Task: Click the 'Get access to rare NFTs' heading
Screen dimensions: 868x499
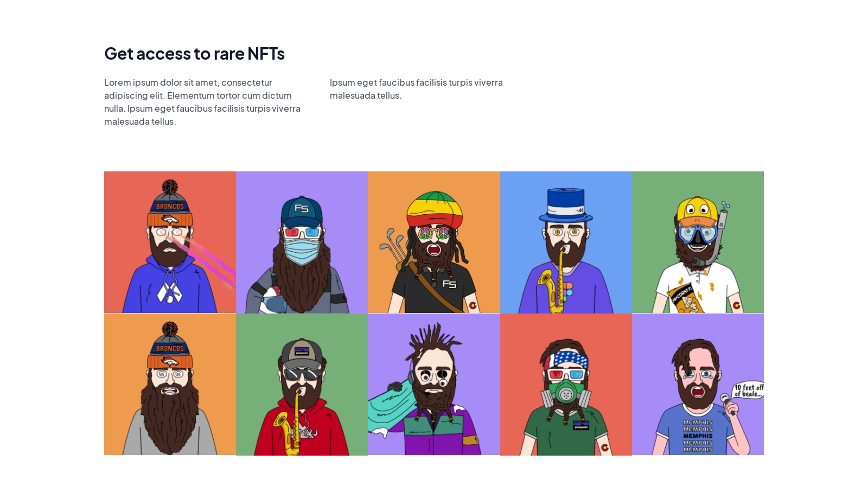Action: [194, 53]
